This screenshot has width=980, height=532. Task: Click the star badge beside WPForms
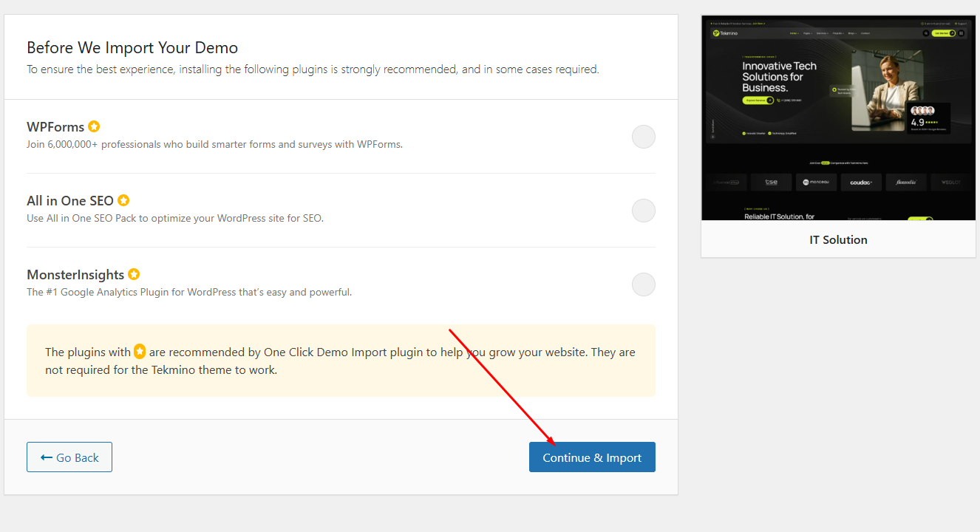pos(94,126)
